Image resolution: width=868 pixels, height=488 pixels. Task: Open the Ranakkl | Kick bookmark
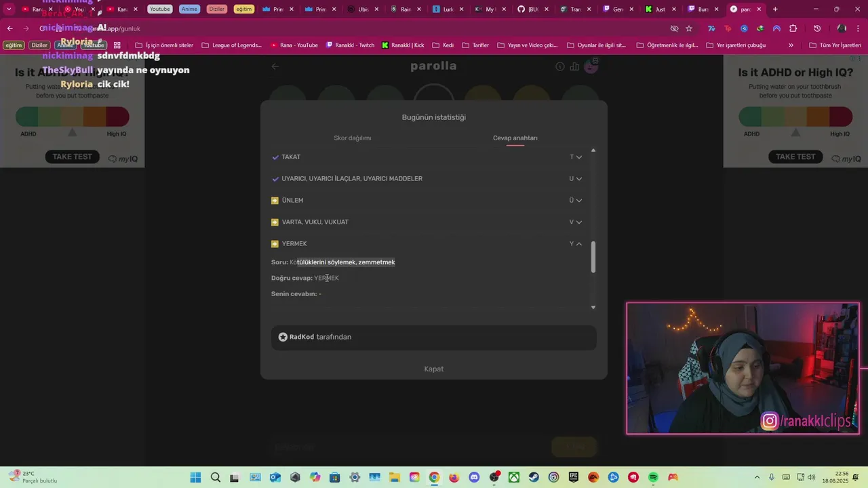[x=403, y=45]
